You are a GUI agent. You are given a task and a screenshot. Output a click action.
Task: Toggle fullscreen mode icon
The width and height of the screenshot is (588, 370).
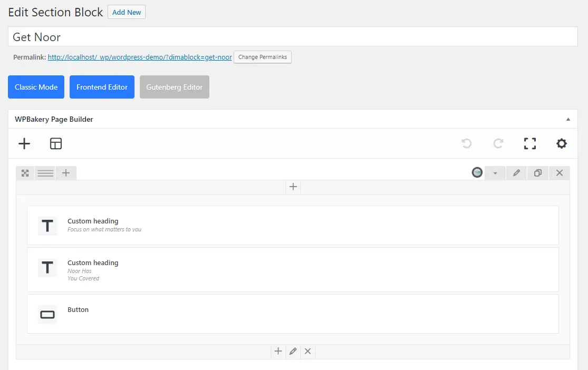pyautogui.click(x=530, y=143)
